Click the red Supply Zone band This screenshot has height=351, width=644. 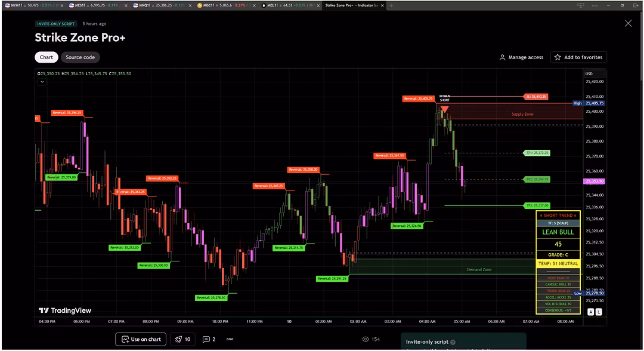(x=513, y=113)
